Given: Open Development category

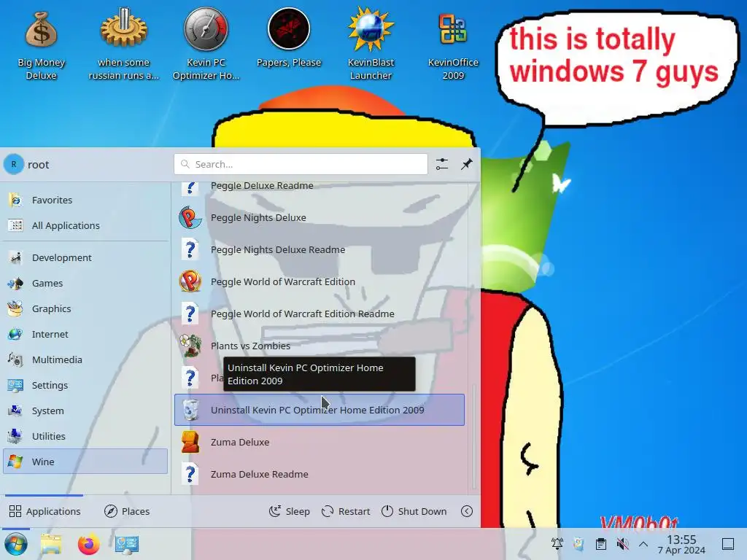Looking at the screenshot, I should click(85, 257).
